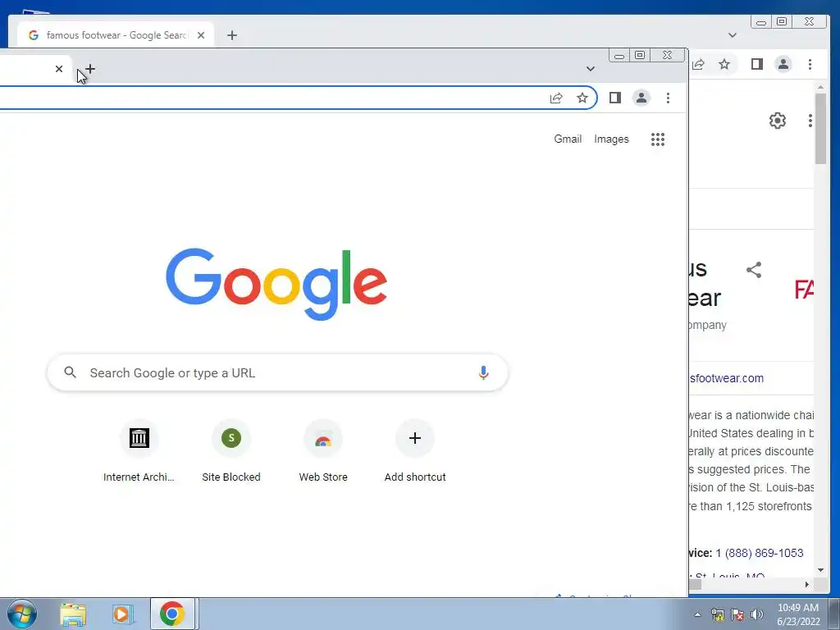Open side panel in back window
The height and width of the screenshot is (630, 840).
757,64
